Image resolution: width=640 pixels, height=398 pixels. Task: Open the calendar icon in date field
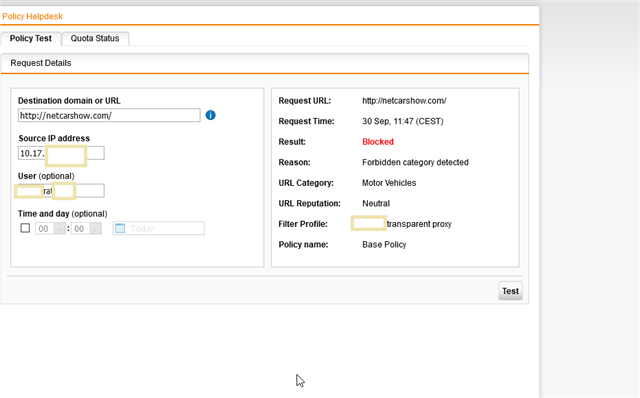[120, 228]
